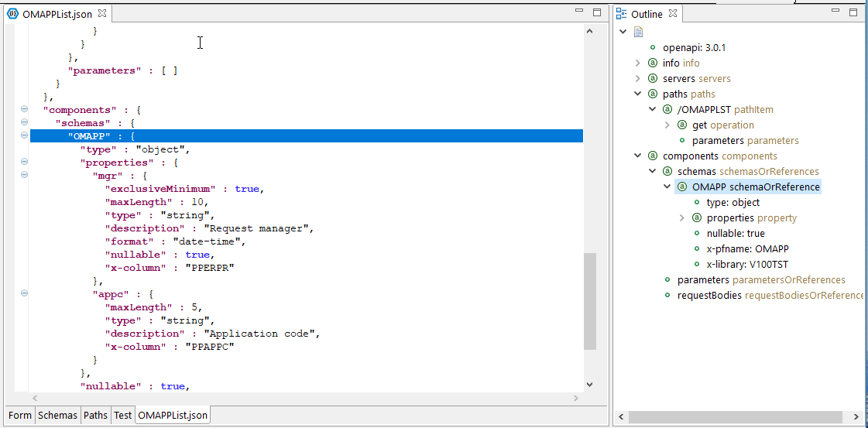Maximize the editor panel area
The width and height of the screenshot is (868, 428).
tap(597, 13)
